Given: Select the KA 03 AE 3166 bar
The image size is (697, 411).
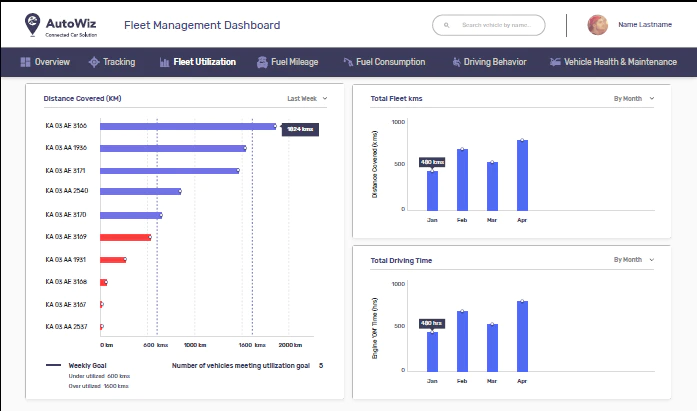Looking at the screenshot, I should (188, 127).
